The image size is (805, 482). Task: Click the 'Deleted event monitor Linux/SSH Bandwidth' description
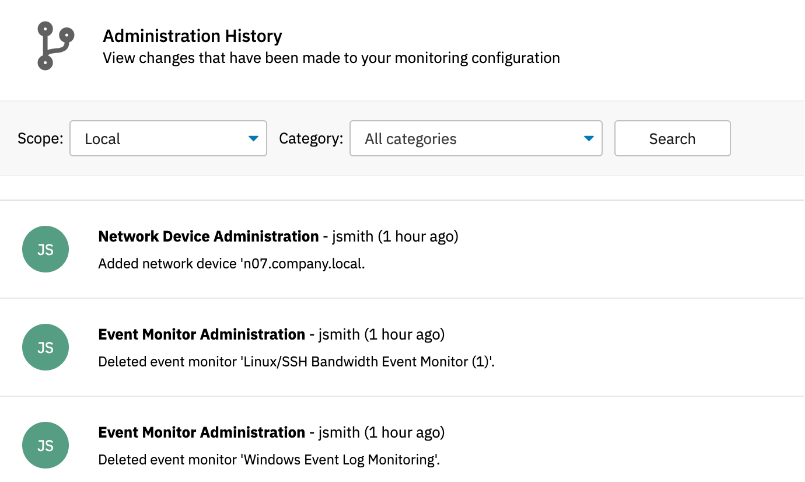[x=296, y=362]
